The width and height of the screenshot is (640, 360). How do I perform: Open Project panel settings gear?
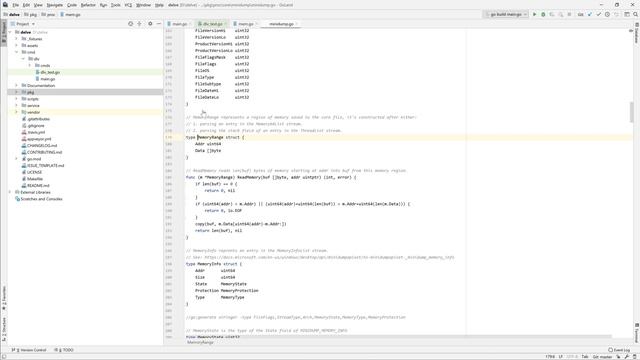click(x=150, y=24)
